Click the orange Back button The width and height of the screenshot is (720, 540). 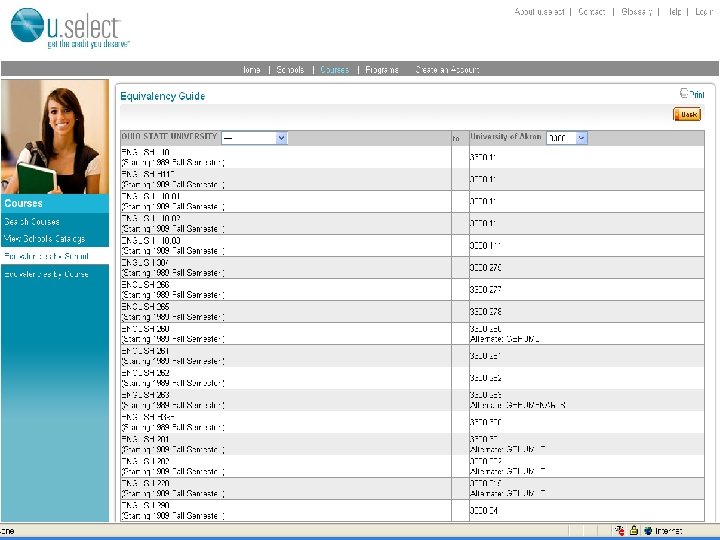687,114
